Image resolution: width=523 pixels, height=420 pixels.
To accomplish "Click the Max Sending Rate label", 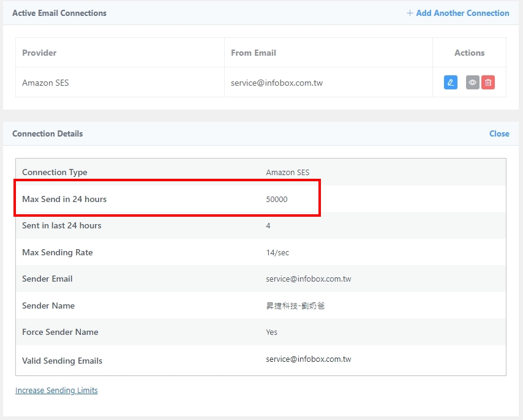I will (x=58, y=252).
